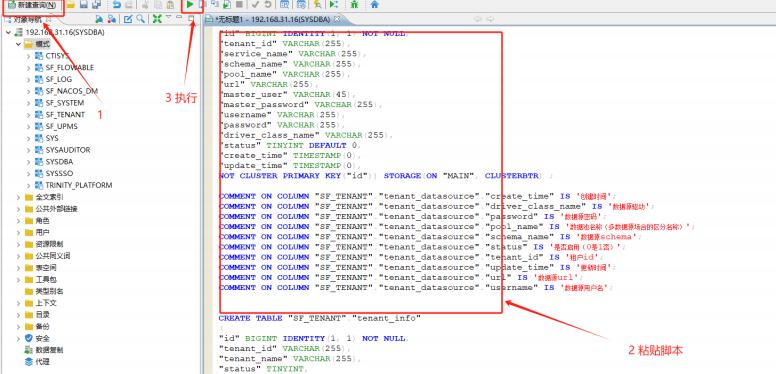Expand the CTISYS schema node
The image size is (776, 374).
pos(29,56)
